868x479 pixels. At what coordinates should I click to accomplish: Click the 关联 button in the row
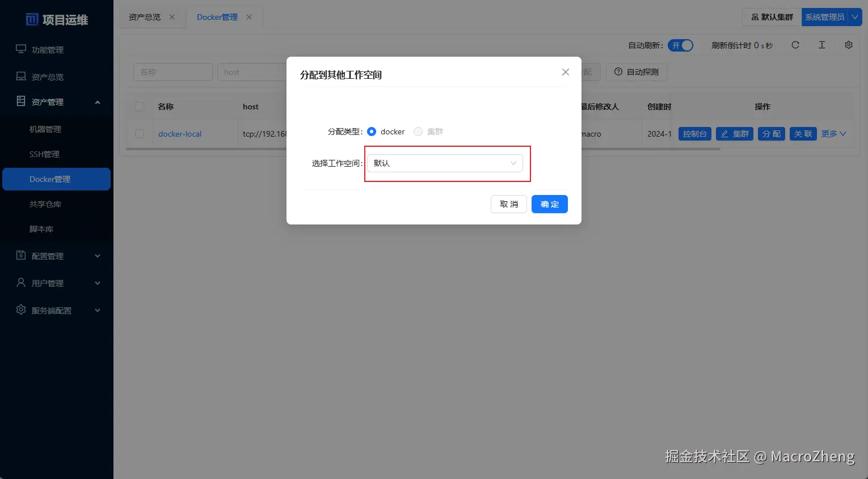coord(803,134)
